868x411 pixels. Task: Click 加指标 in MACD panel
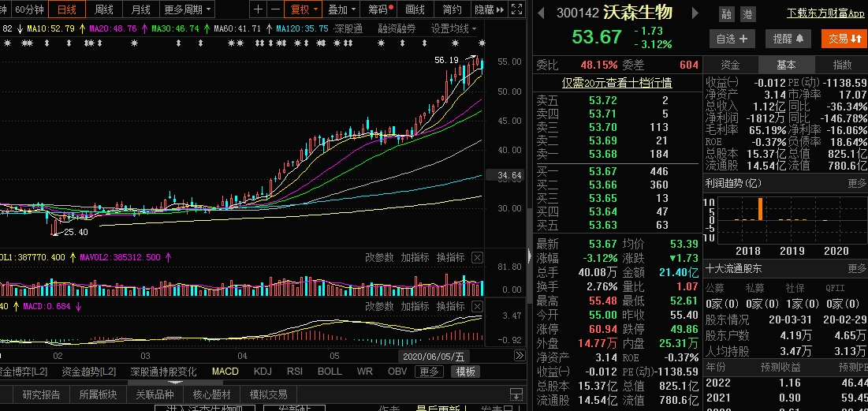tap(415, 306)
